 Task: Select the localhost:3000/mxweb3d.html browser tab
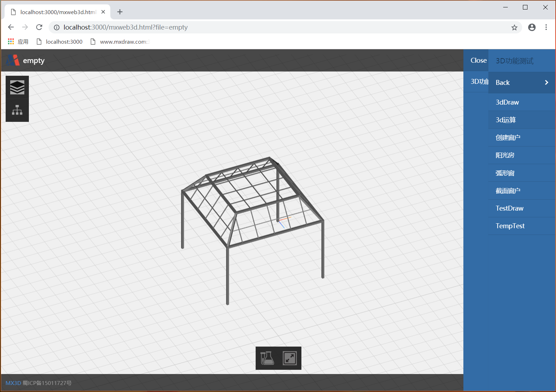tap(58, 12)
